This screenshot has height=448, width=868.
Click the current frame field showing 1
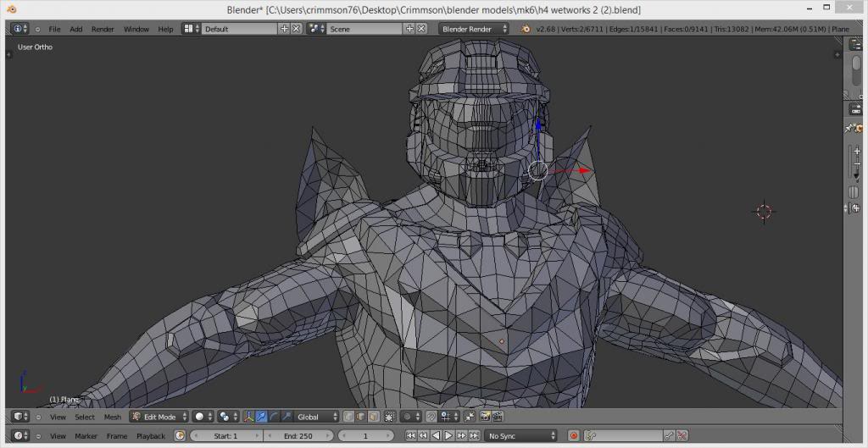365,436
